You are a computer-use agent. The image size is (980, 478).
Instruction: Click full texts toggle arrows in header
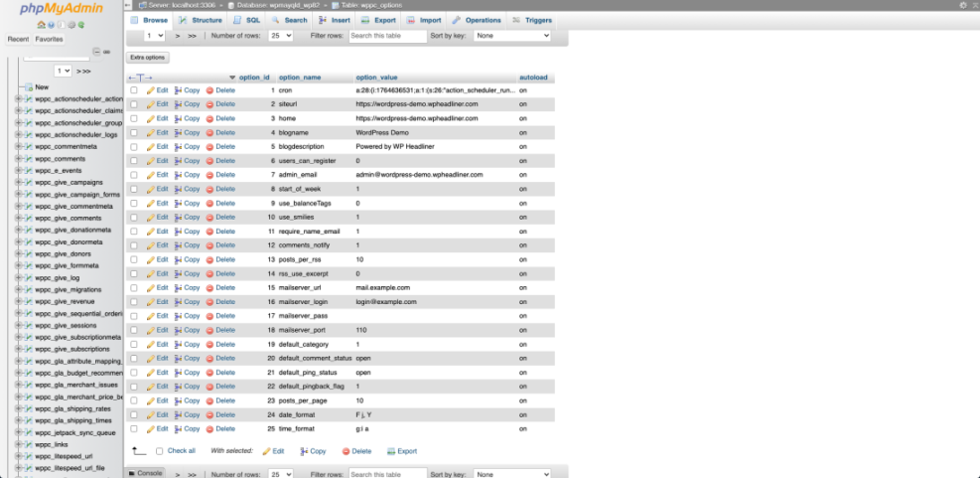140,78
